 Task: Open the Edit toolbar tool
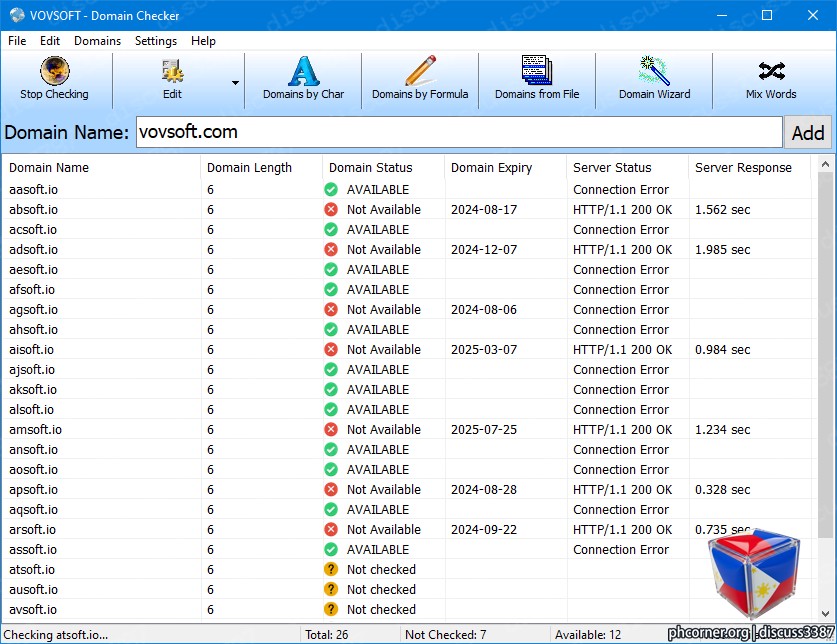click(x=172, y=79)
